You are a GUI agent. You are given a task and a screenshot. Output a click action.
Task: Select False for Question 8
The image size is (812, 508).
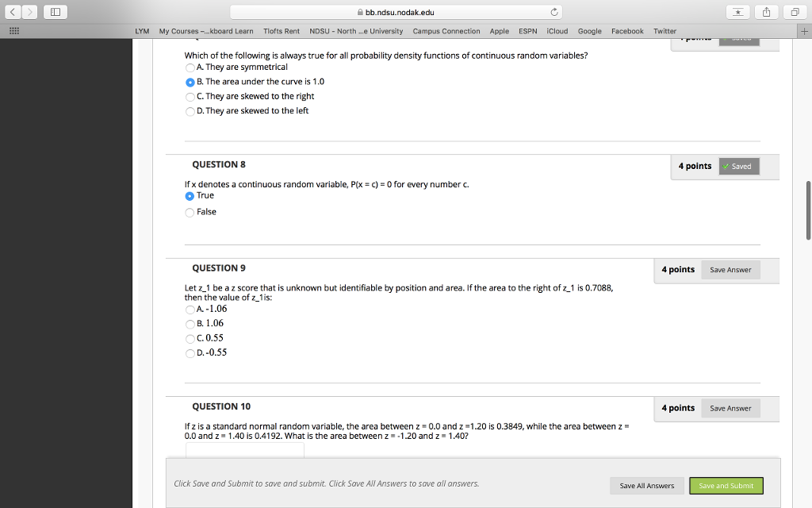click(190, 212)
